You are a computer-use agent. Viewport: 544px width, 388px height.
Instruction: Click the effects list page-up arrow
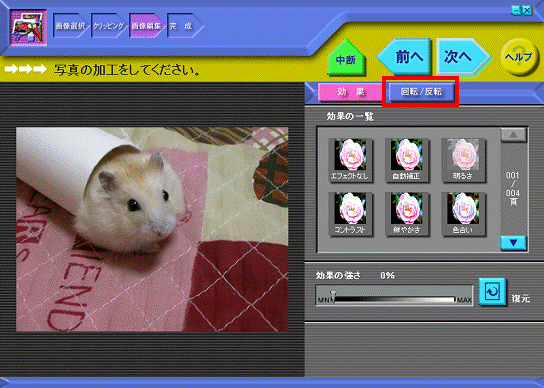513,135
